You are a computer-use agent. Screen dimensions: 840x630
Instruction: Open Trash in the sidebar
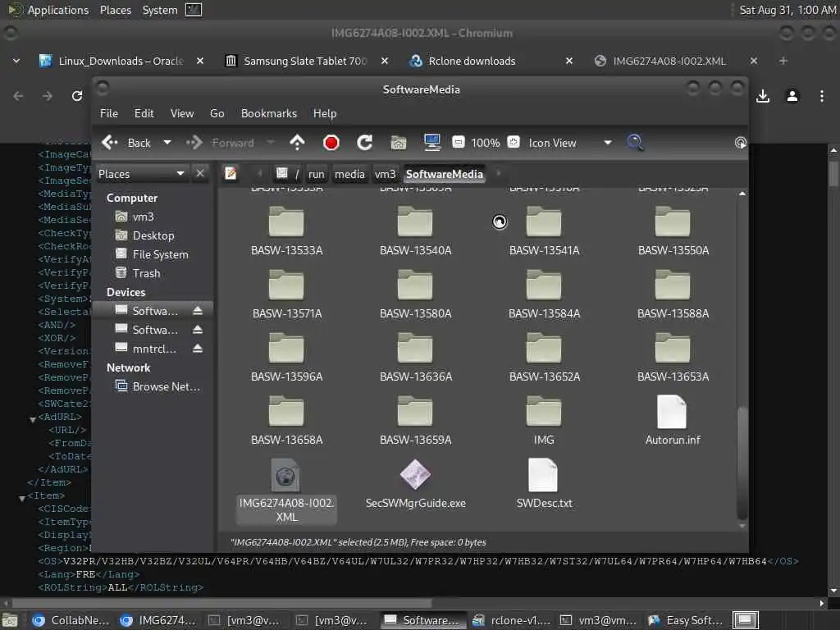pos(146,273)
